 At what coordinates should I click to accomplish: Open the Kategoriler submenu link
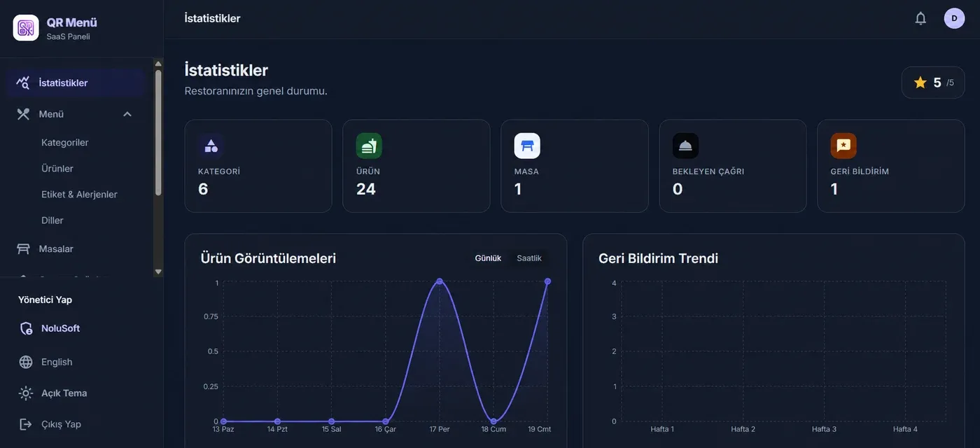pyautogui.click(x=65, y=142)
